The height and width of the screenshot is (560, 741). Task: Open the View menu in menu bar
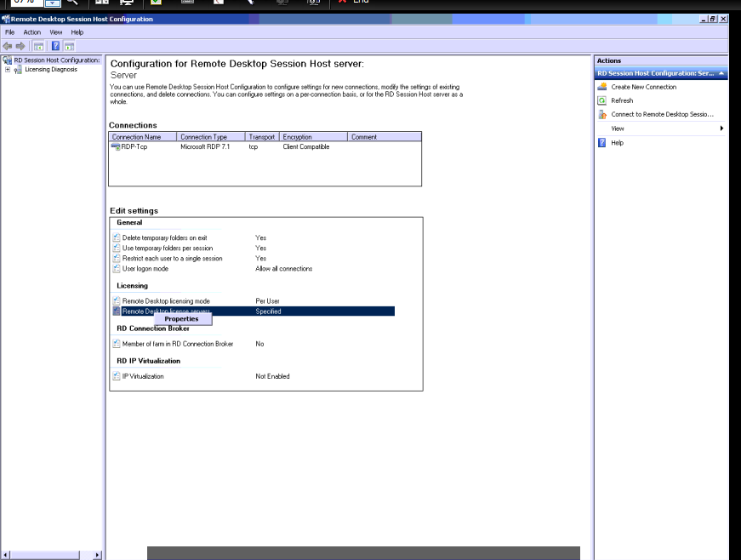point(56,32)
